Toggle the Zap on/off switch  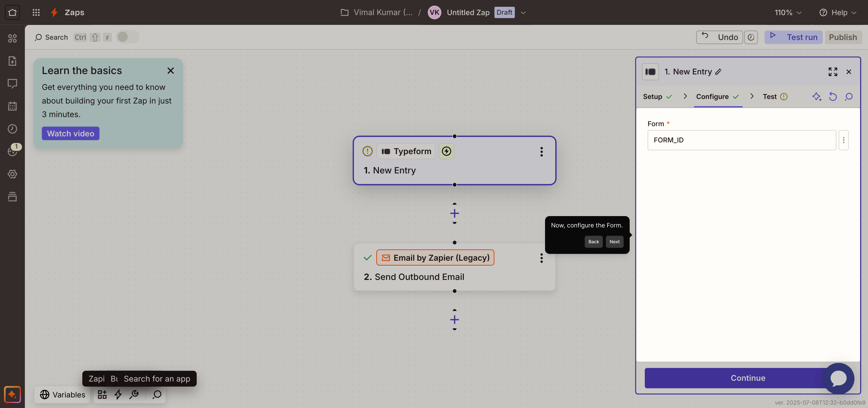(128, 37)
